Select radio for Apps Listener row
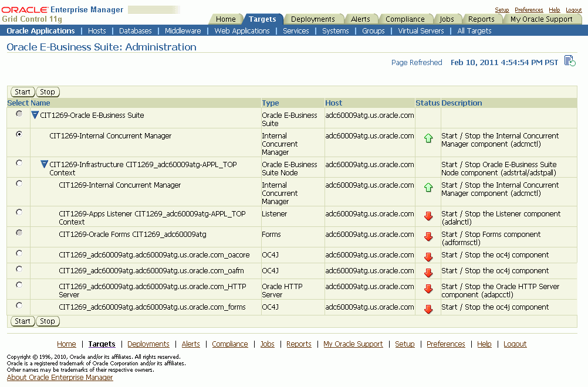 [19, 212]
